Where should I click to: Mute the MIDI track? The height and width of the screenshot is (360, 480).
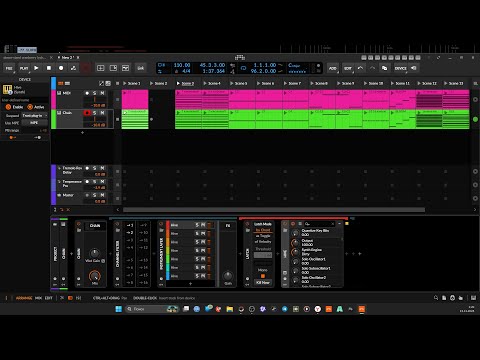tap(102, 93)
